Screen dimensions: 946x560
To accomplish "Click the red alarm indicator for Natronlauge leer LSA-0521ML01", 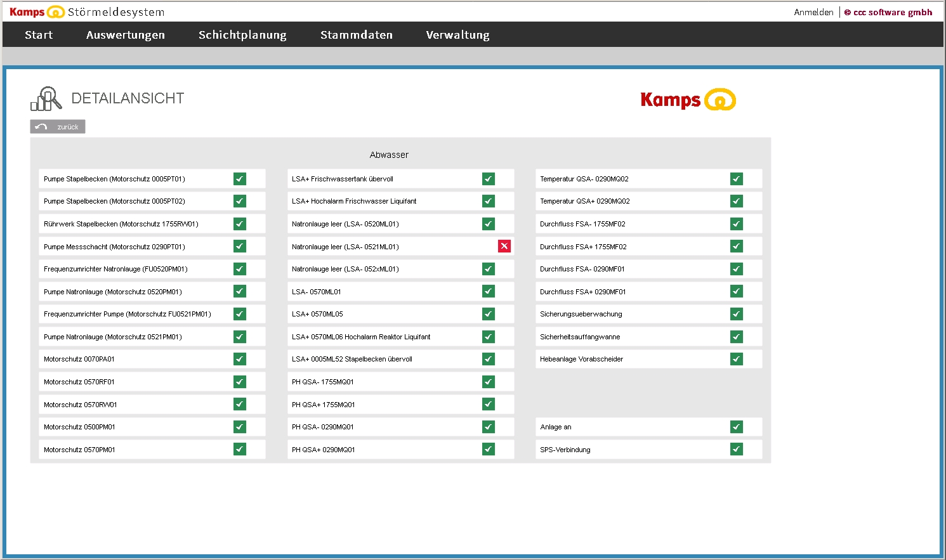I will tap(504, 246).
